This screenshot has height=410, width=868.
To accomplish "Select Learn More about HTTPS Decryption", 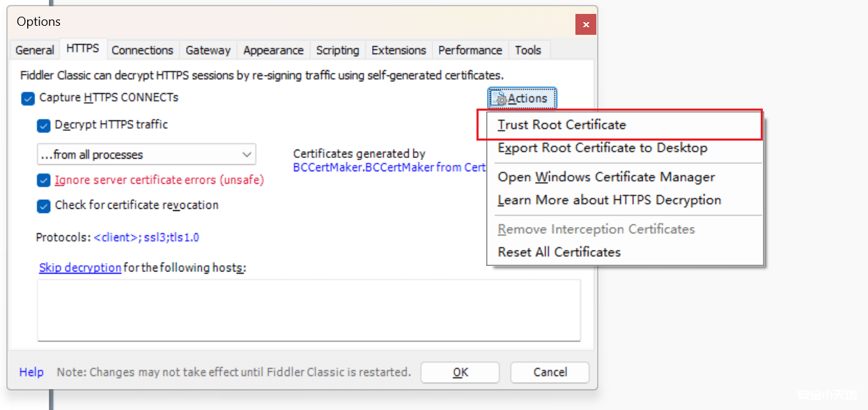I will [609, 200].
